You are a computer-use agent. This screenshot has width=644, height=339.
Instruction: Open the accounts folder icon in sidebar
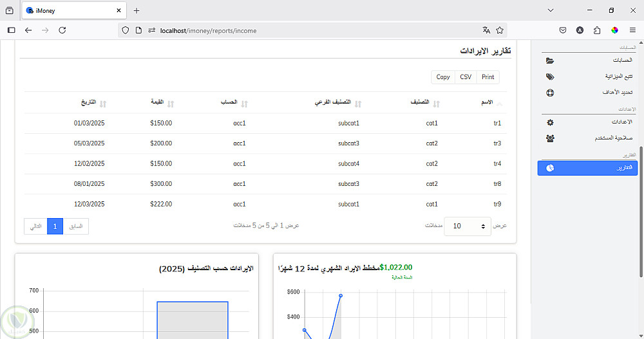(x=550, y=60)
